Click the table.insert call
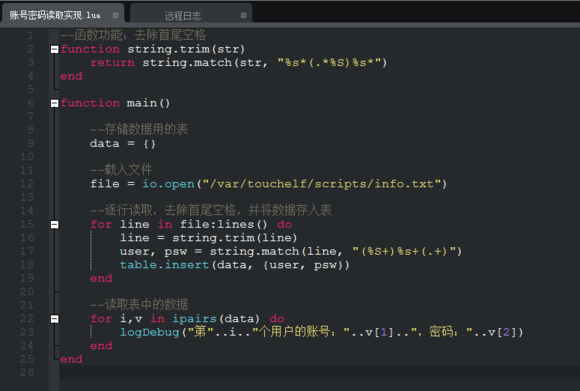 164,265
